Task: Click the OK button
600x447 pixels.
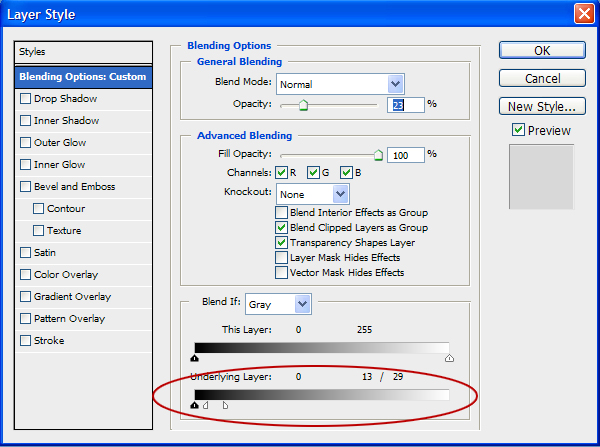Action: coord(542,50)
